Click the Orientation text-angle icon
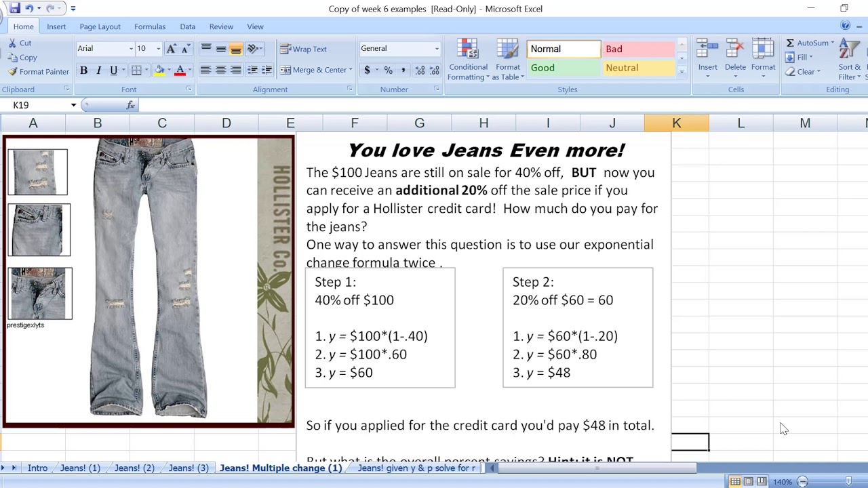This screenshot has width=868, height=488. click(252, 49)
